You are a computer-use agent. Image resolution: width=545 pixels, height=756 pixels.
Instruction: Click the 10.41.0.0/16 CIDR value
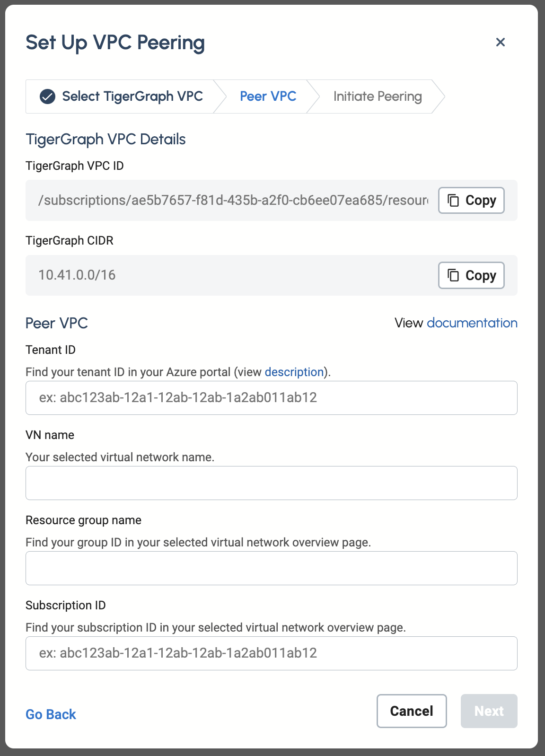coord(77,275)
